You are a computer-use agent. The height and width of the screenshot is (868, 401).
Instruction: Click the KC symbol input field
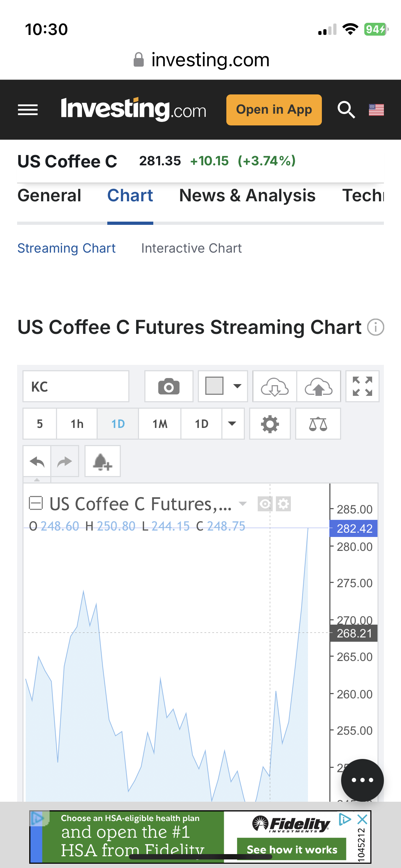pyautogui.click(x=76, y=387)
